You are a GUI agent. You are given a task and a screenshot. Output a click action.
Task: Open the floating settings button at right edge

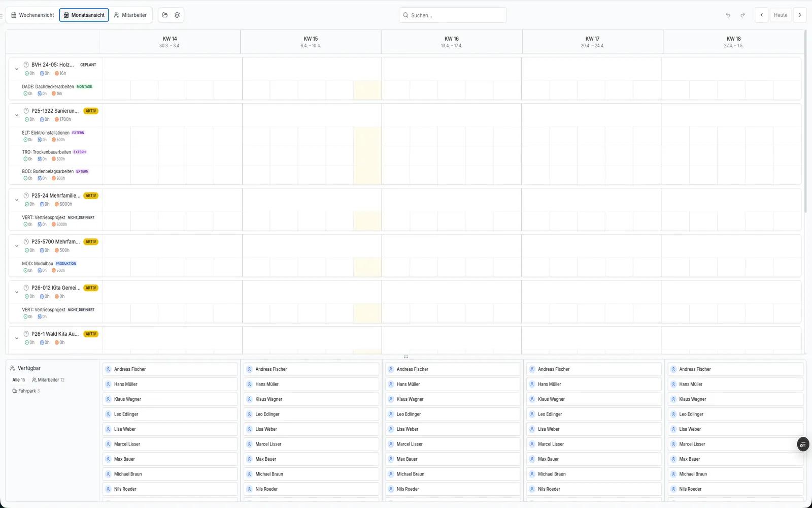pyautogui.click(x=803, y=444)
